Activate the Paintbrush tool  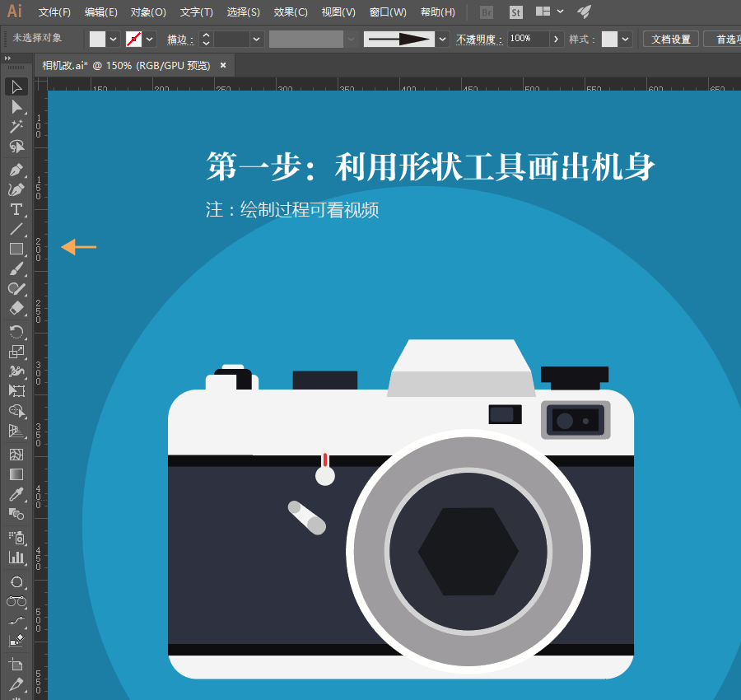pos(16,269)
